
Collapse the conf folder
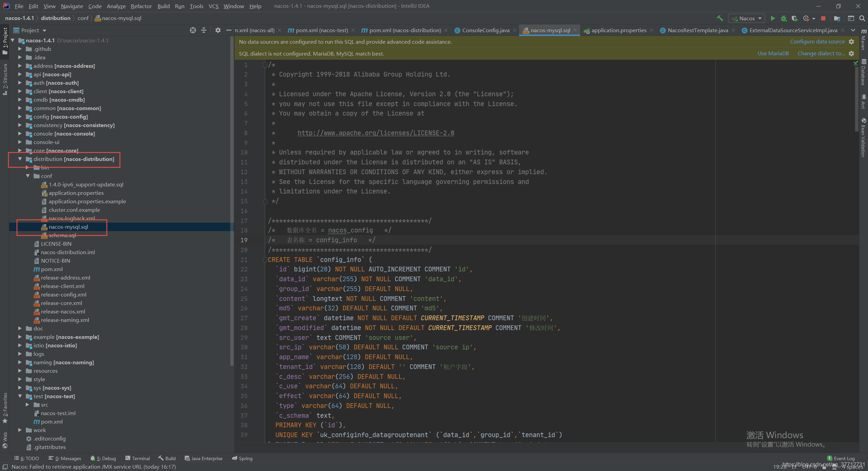28,176
